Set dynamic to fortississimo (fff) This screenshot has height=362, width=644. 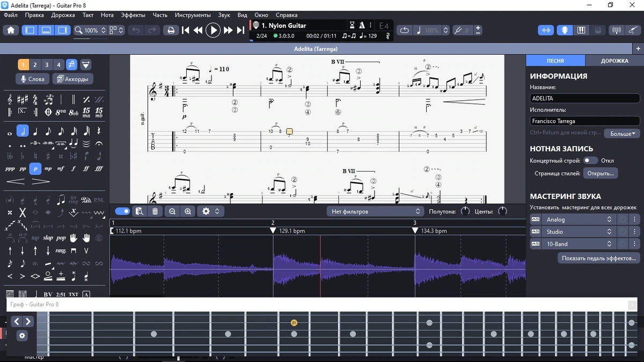click(x=99, y=168)
